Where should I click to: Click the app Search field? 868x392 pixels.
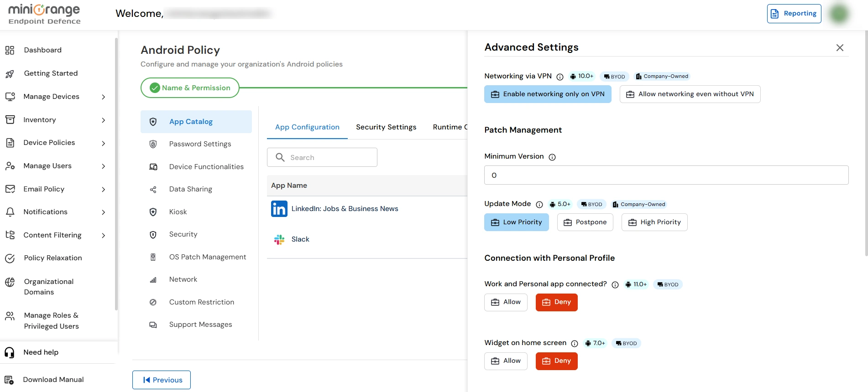tap(322, 157)
